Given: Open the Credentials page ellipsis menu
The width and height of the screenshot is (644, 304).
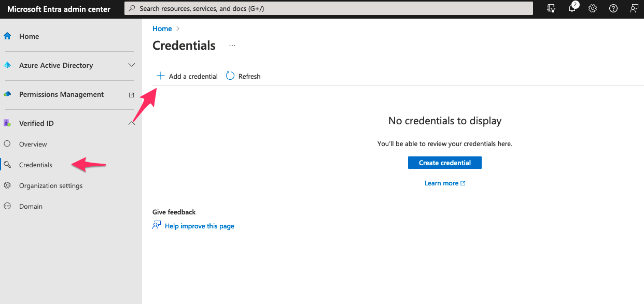Looking at the screenshot, I should (232, 46).
